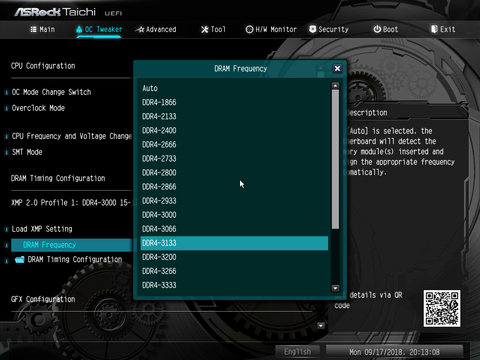Click the date and time display

tap(394, 352)
